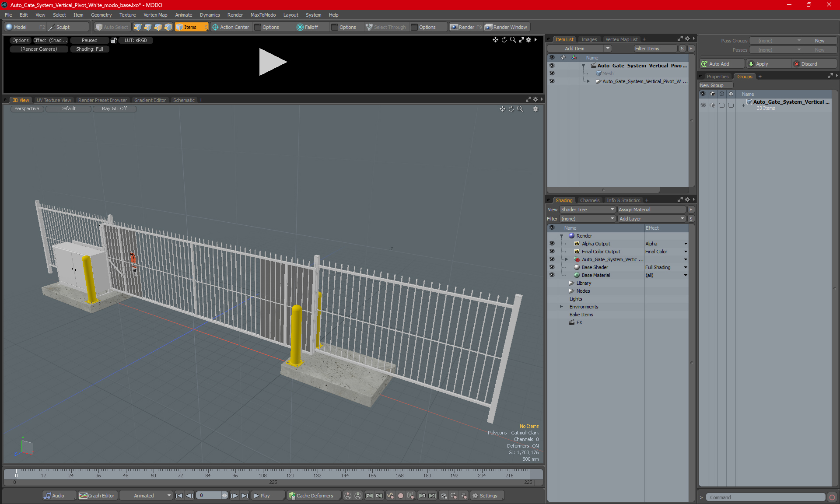840x504 pixels.
Task: Toggle Cache Deformers
Action: (314, 496)
